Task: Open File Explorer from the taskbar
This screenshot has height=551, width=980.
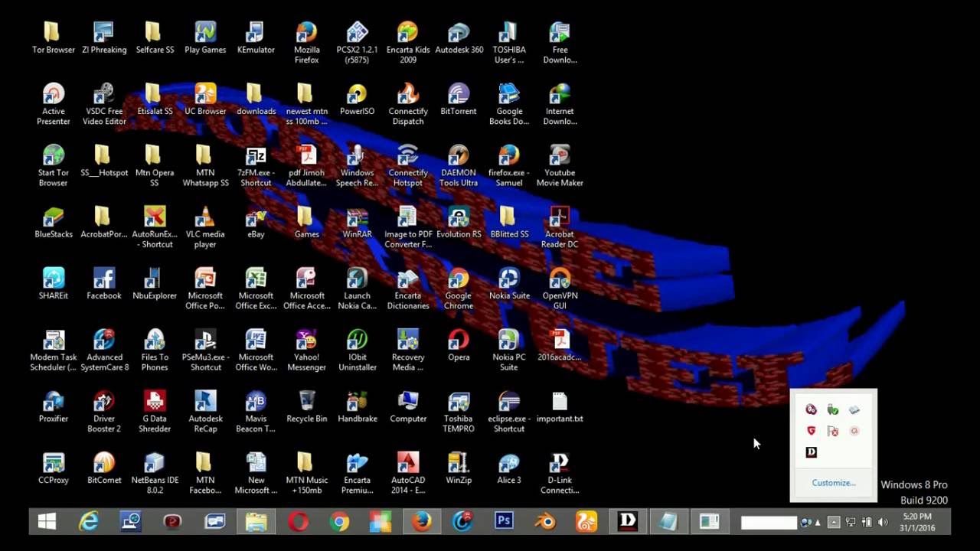Action: pyautogui.click(x=256, y=522)
